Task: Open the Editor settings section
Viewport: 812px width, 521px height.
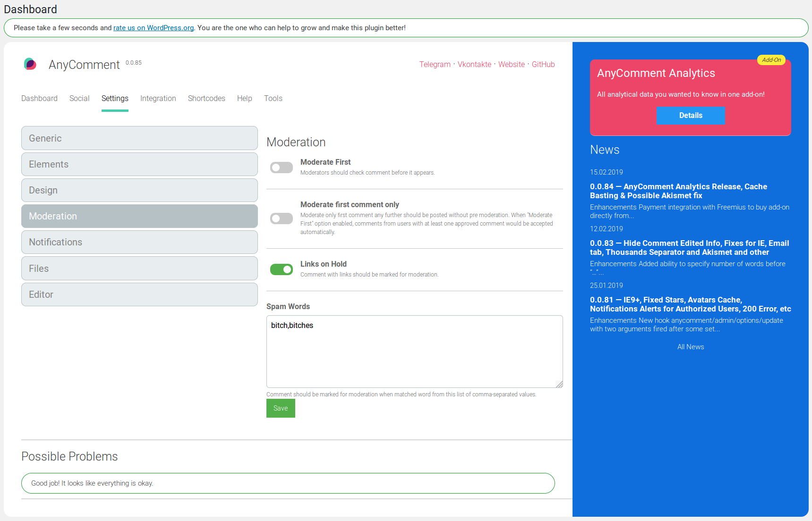Action: [x=139, y=294]
